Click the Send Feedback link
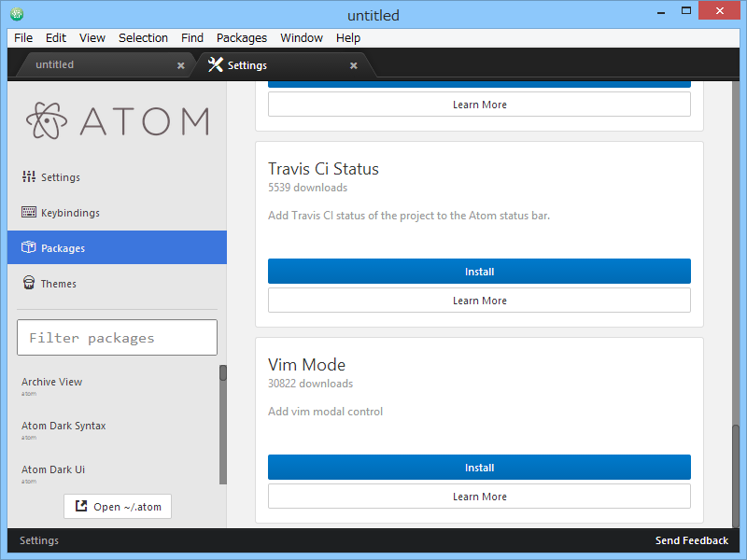The image size is (747, 560). [692, 540]
